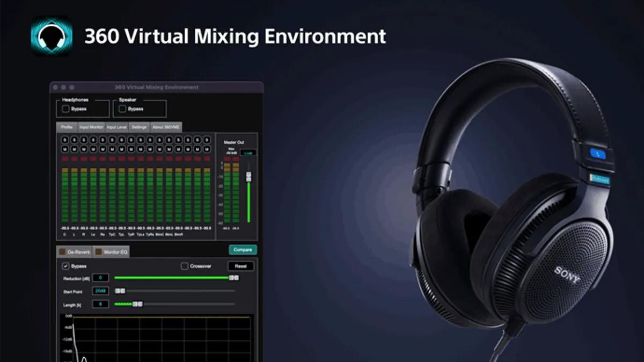This screenshot has width=644, height=362.
Task: Solo the last channel on the right
Action: click(207, 140)
